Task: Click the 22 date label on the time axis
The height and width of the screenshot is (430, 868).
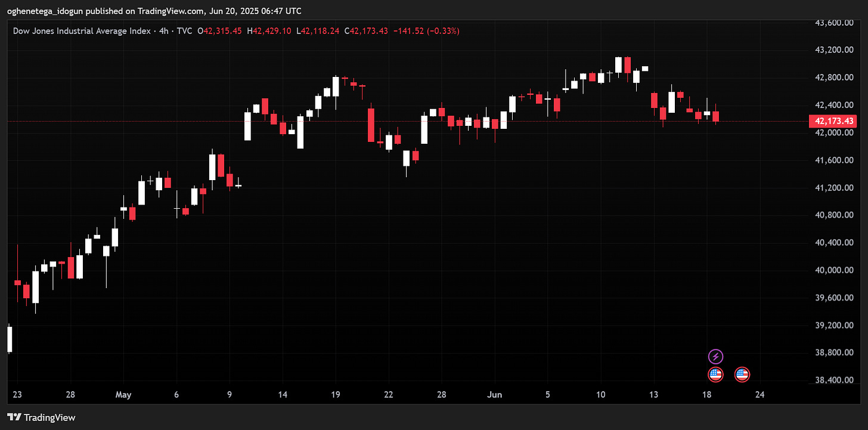Action: [x=388, y=395]
